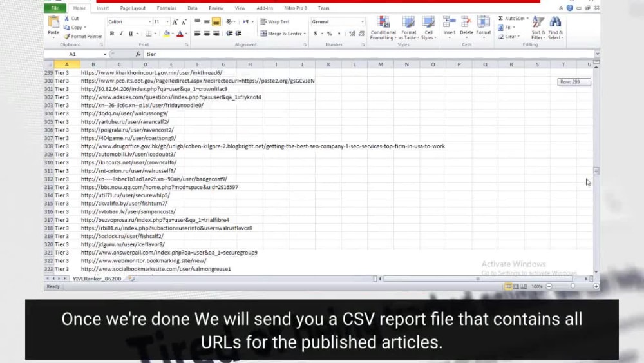This screenshot has height=363, width=644.
Task: Select column B header
Action: pyautogui.click(x=93, y=64)
